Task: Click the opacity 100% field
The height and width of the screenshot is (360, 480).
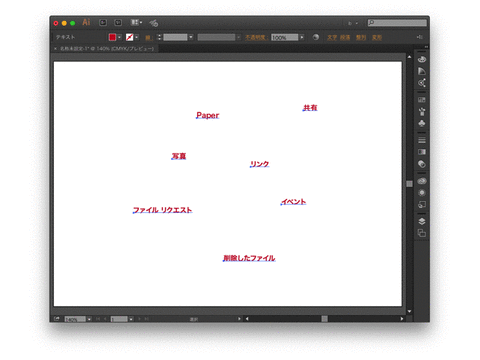Action: (285, 37)
